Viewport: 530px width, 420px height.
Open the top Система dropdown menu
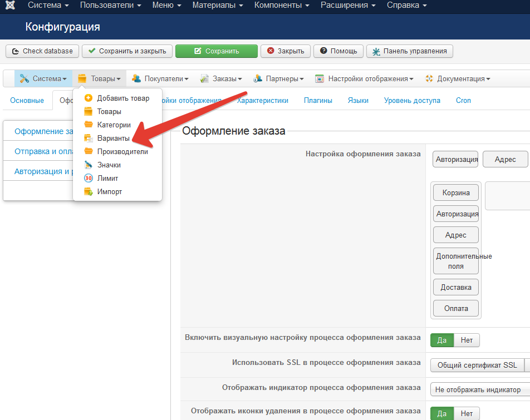(x=48, y=5)
